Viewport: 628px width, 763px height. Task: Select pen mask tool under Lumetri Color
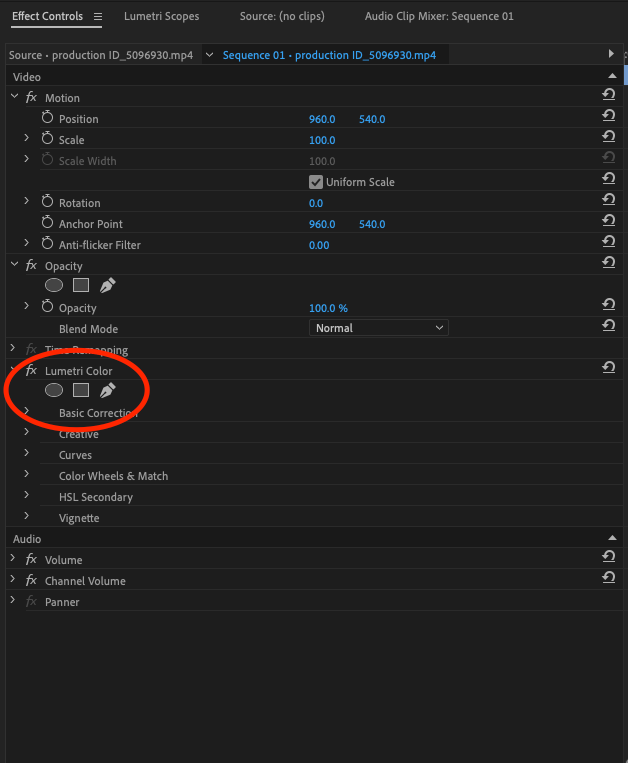click(x=108, y=390)
